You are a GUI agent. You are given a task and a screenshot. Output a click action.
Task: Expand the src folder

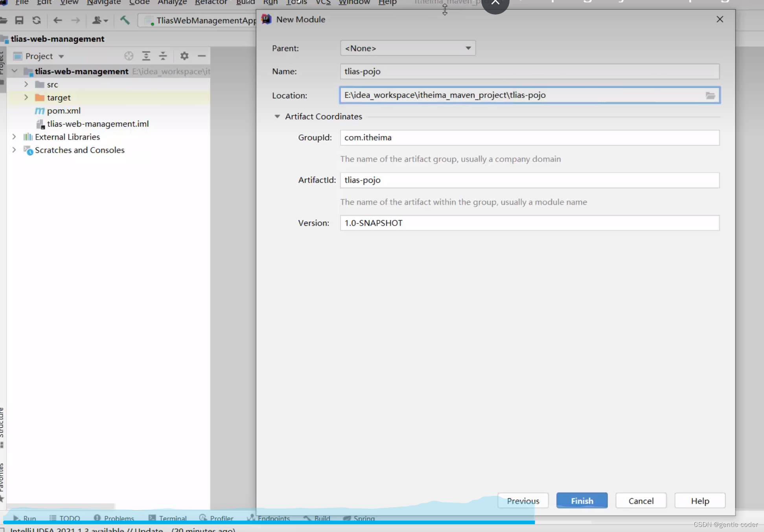tap(26, 84)
